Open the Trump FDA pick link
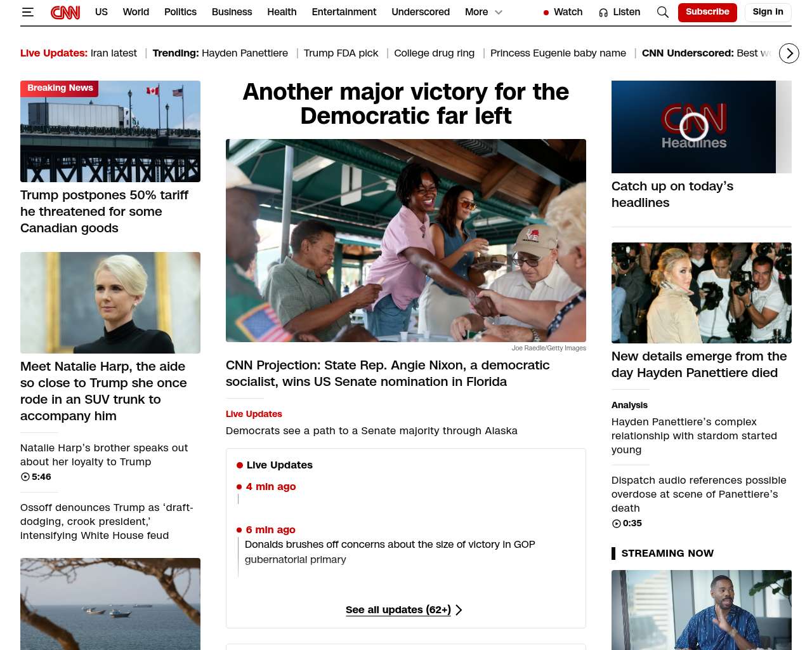812x650 pixels. coord(341,53)
